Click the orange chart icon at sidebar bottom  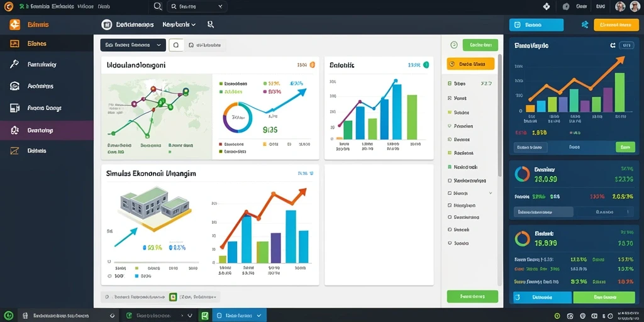pos(14,151)
